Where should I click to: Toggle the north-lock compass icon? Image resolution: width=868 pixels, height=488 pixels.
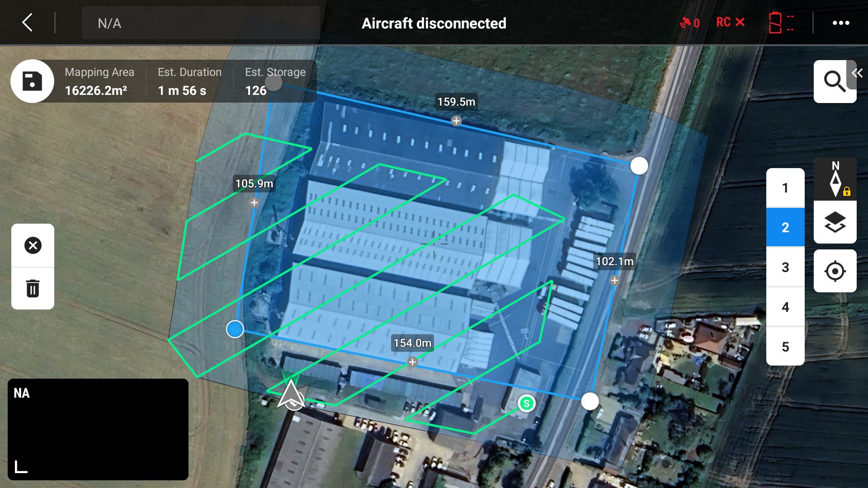click(x=835, y=179)
